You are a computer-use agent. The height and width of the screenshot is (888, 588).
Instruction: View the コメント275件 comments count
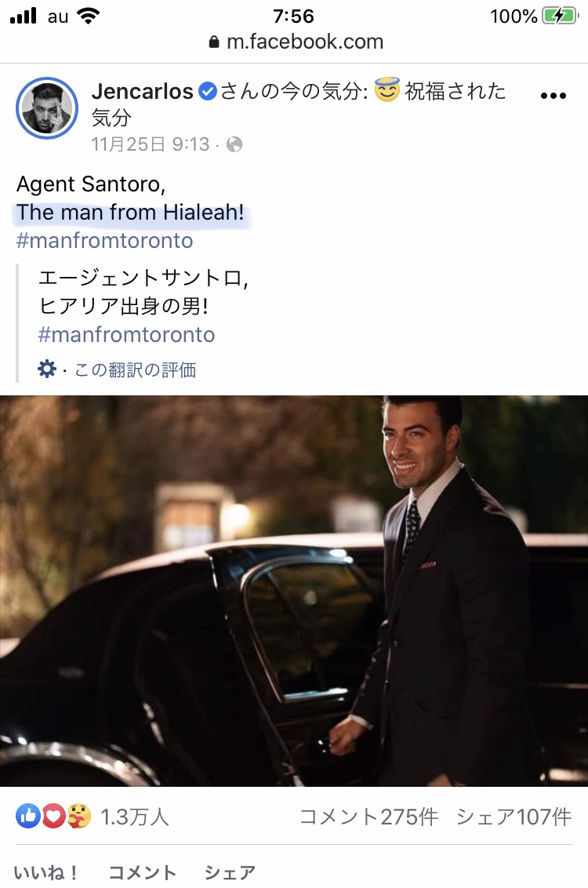tap(368, 817)
